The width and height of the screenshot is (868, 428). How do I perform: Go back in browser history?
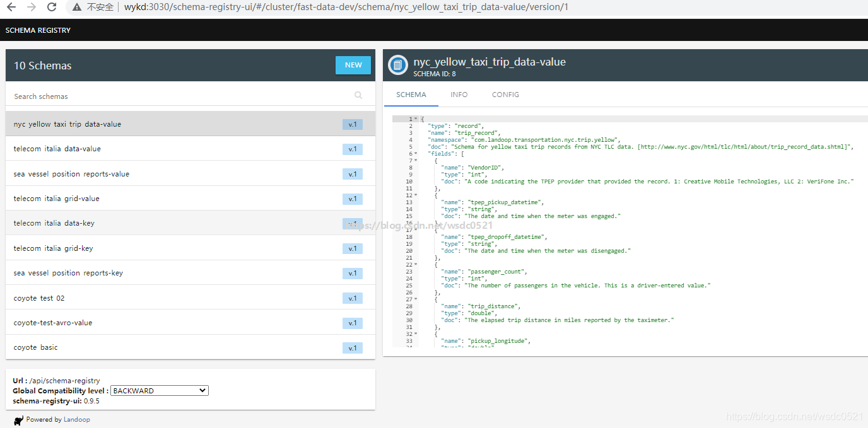pos(11,8)
